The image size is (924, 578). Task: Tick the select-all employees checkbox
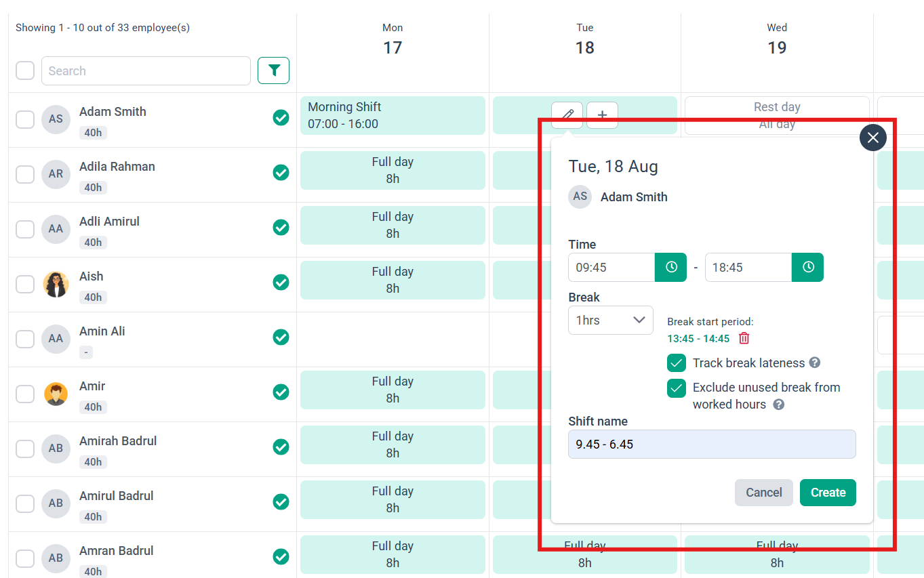coord(25,70)
